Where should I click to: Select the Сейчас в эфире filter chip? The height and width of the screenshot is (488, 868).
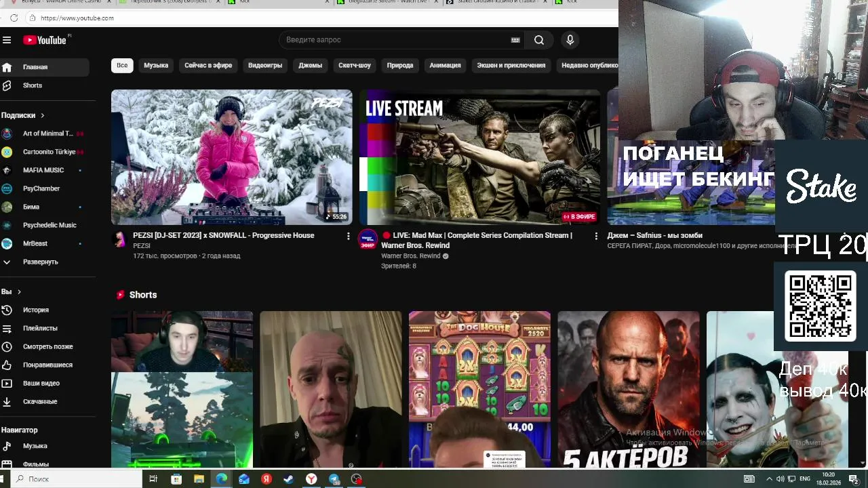pos(208,65)
